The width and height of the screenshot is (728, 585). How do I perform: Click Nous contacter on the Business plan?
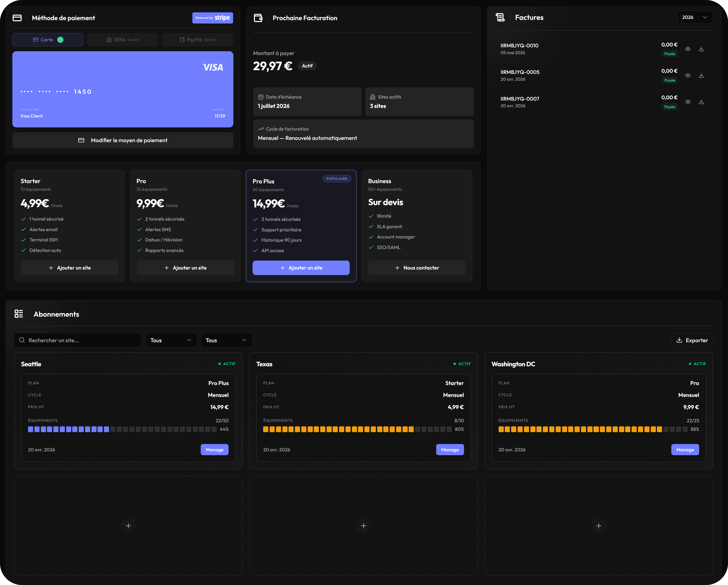coord(417,268)
